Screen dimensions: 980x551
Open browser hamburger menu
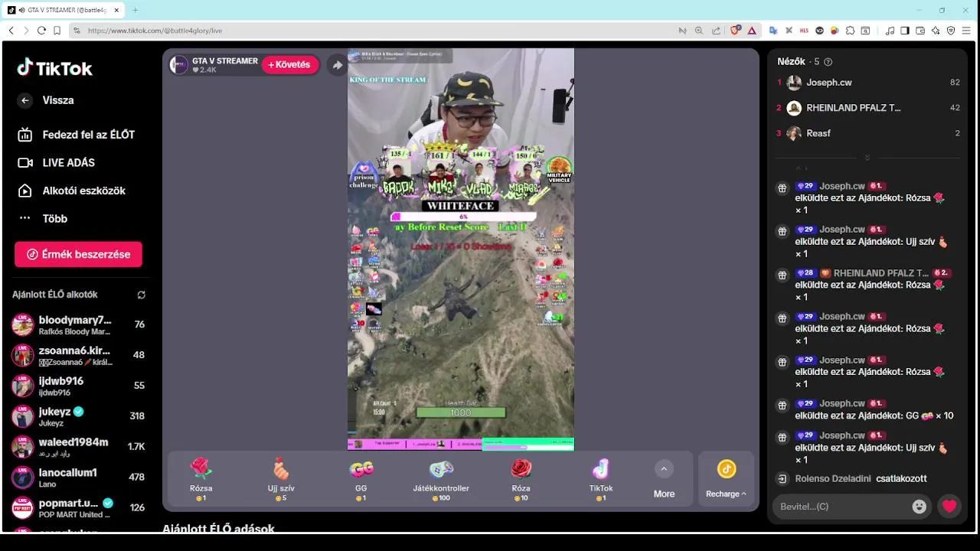(968, 31)
